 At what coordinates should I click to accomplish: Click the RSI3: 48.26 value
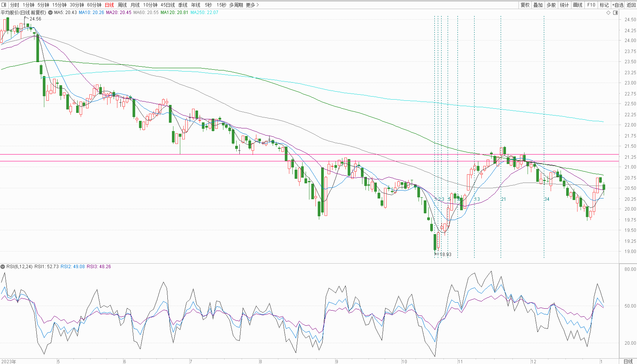pyautogui.click(x=99, y=267)
